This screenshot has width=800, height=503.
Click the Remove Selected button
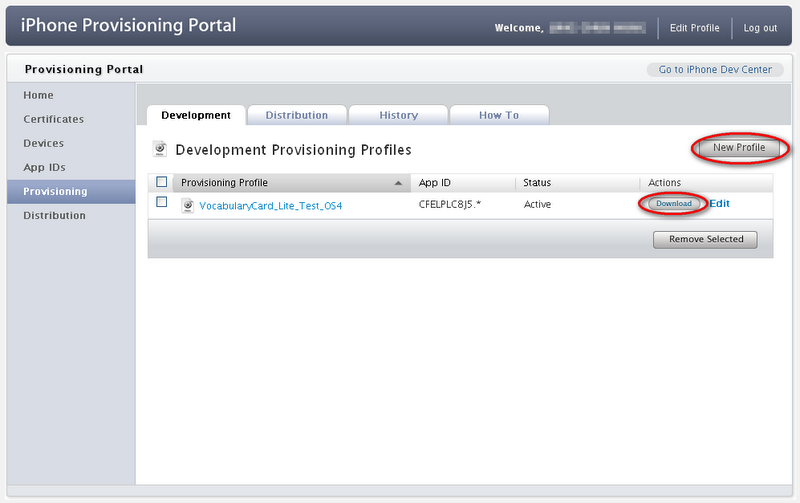tap(705, 239)
